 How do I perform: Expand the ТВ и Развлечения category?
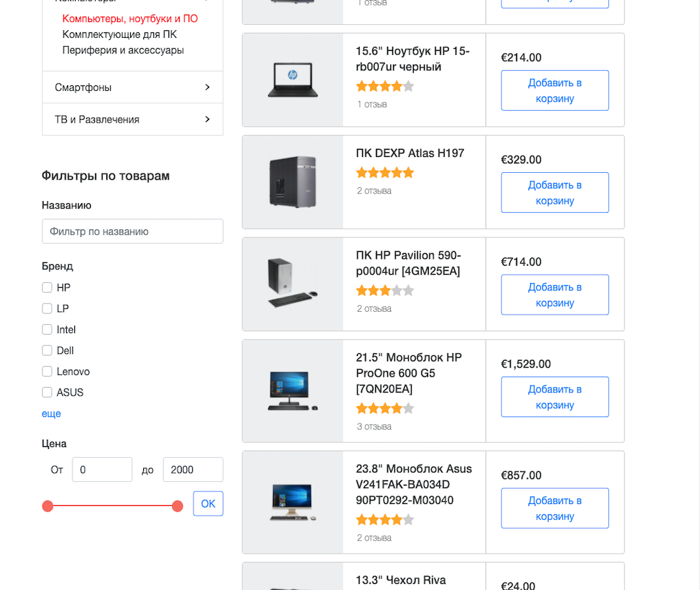point(133,120)
